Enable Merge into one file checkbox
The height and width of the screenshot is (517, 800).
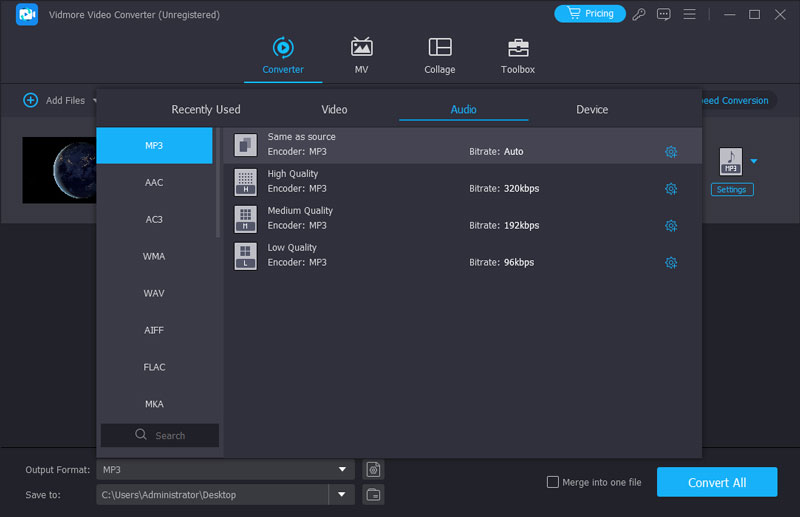pyautogui.click(x=553, y=482)
